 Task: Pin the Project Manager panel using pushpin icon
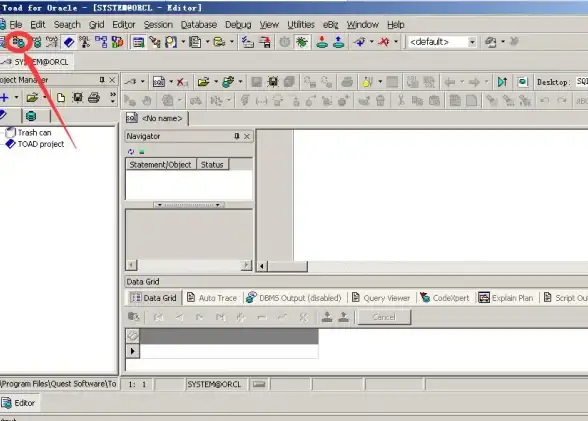pyautogui.click(x=102, y=80)
